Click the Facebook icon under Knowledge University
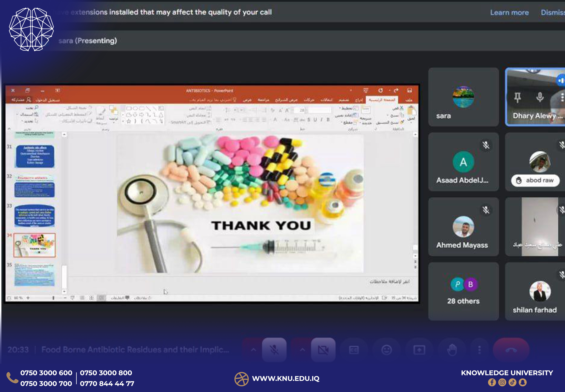This screenshot has height=392, width=565. coord(492,382)
